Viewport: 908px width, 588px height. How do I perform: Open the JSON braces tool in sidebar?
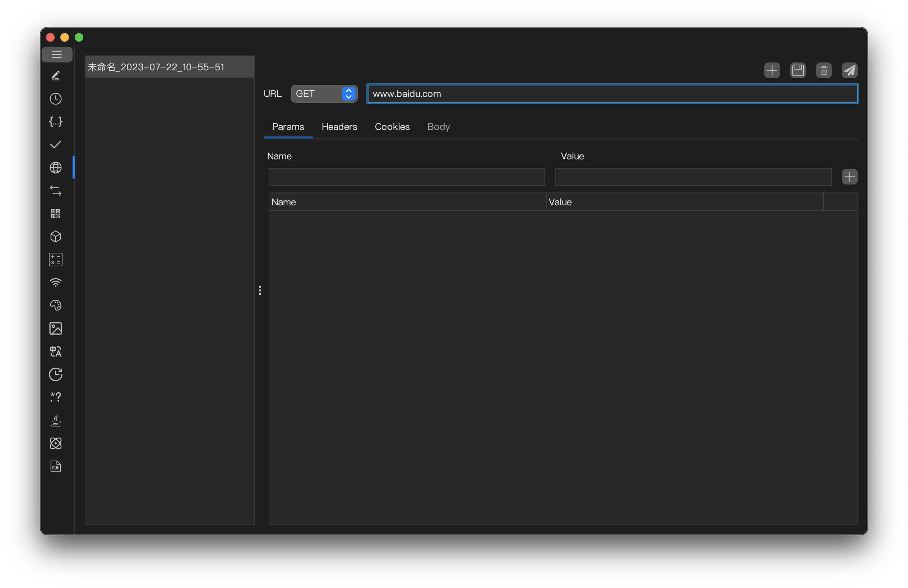click(x=56, y=122)
